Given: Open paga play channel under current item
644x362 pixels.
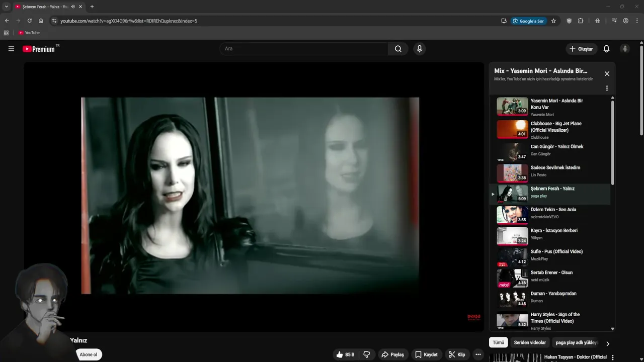Looking at the screenshot, I should 539,196.
